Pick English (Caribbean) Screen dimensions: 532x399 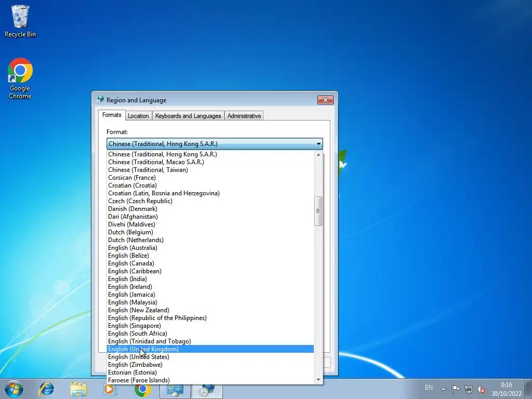(210, 271)
